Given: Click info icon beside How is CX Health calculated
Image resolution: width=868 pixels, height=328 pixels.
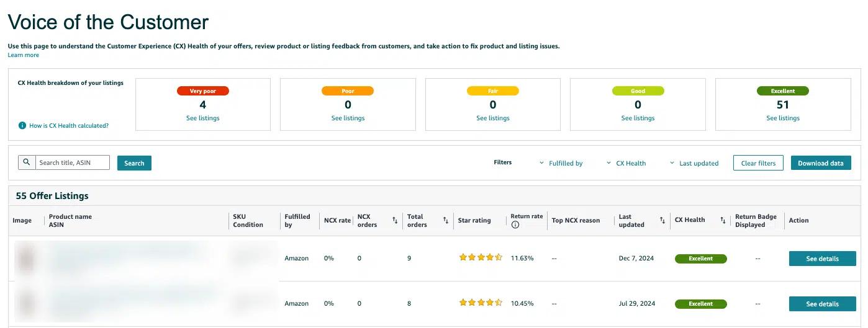Looking at the screenshot, I should (22, 125).
